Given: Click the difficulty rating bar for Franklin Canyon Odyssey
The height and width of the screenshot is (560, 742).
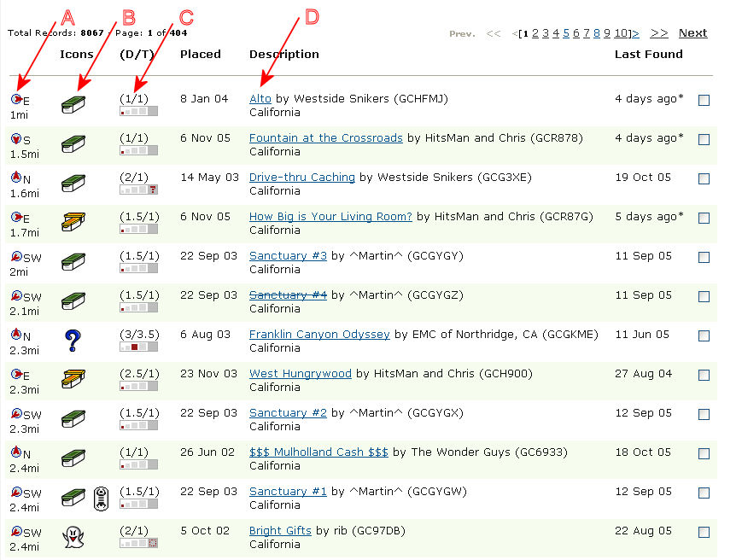Looking at the screenshot, I should [138, 347].
